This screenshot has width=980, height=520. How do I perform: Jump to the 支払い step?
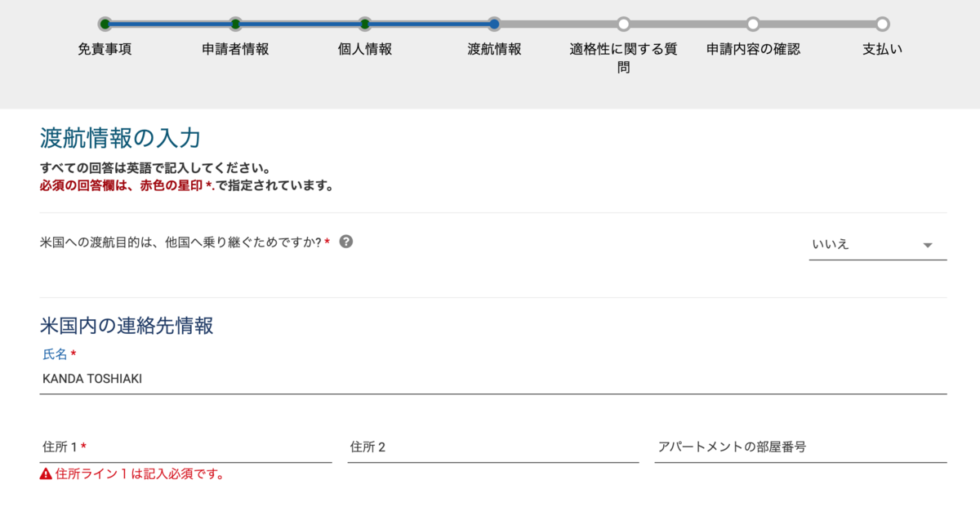pos(883,49)
